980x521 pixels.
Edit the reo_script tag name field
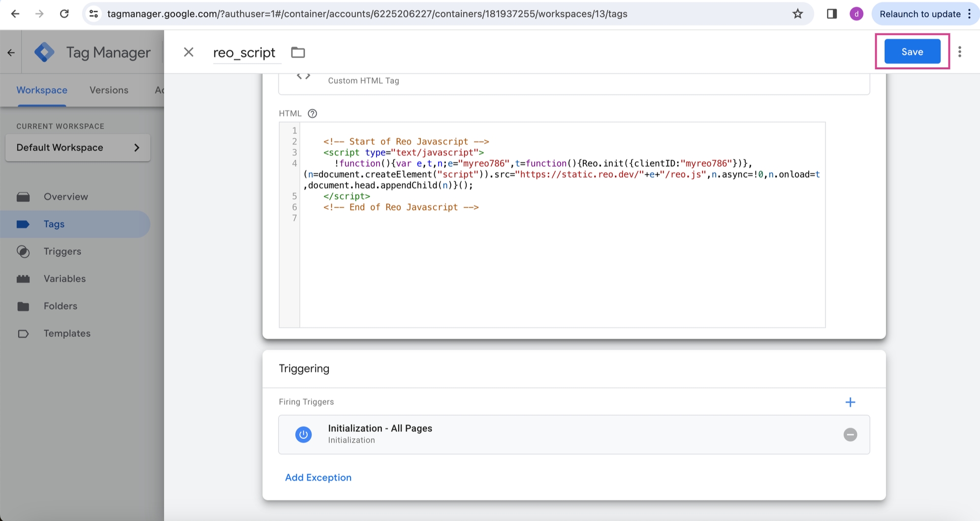point(244,53)
